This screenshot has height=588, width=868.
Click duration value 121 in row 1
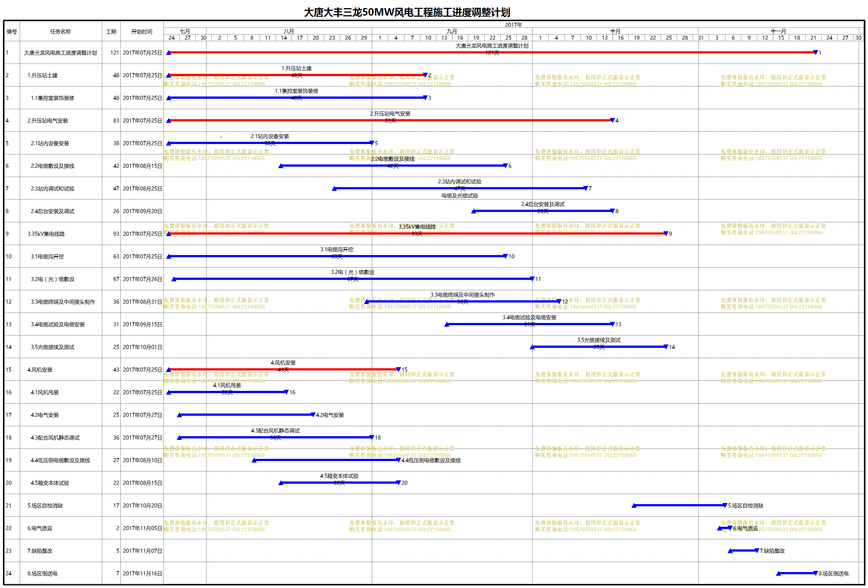point(115,53)
